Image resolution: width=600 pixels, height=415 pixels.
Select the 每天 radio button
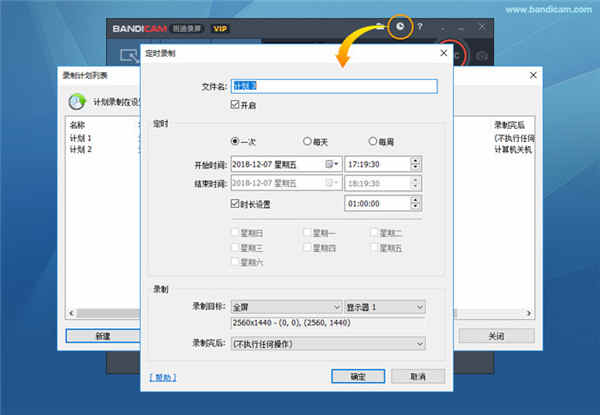307,141
